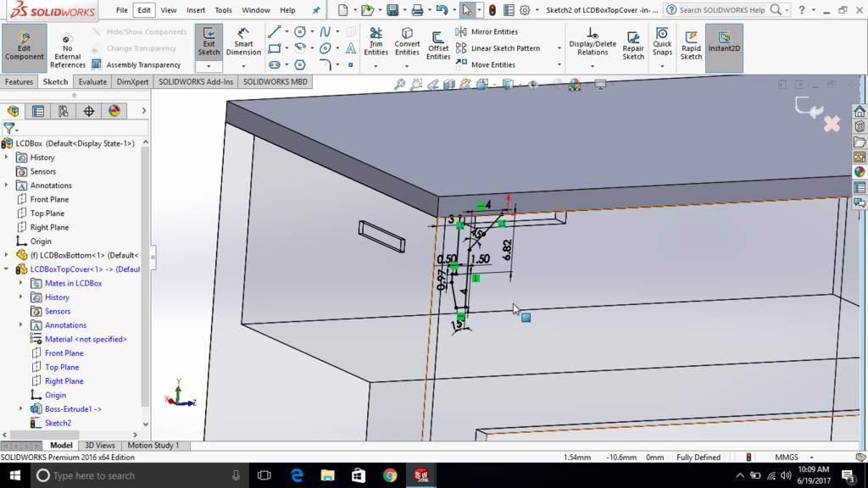Select the Sketch Text tool
Screen dimensions: 868x488
pos(350,48)
